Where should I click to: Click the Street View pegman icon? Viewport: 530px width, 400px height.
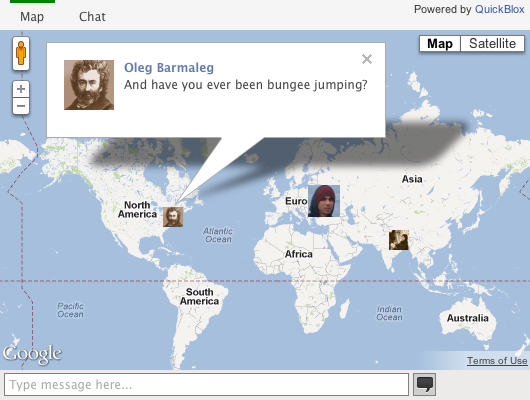tap(21, 53)
